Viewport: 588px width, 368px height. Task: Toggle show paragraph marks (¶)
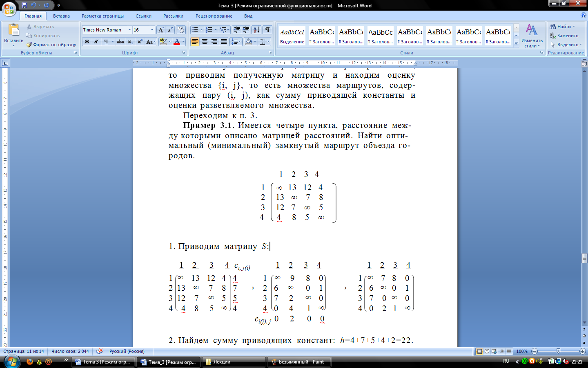[x=267, y=30]
